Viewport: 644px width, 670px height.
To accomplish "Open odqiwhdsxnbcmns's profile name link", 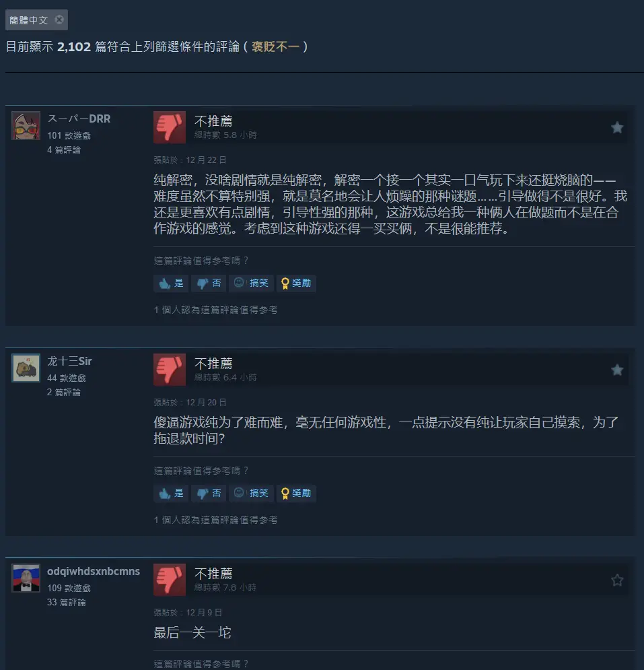I will pyautogui.click(x=94, y=571).
